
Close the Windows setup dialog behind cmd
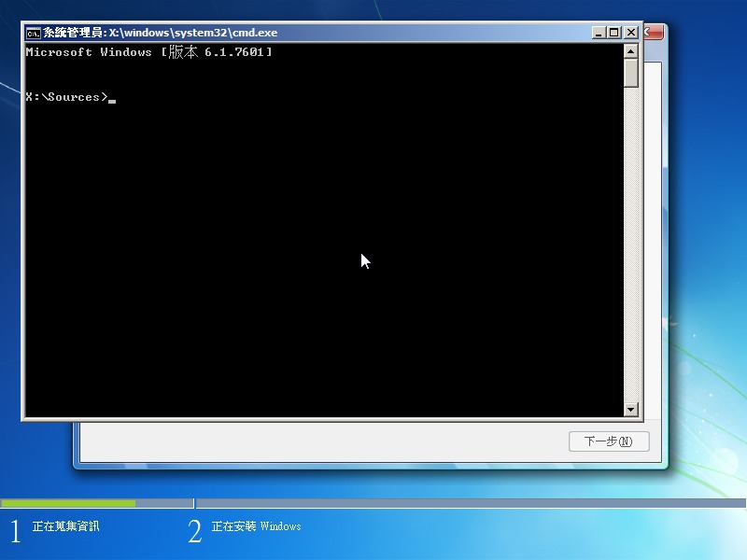tap(654, 33)
